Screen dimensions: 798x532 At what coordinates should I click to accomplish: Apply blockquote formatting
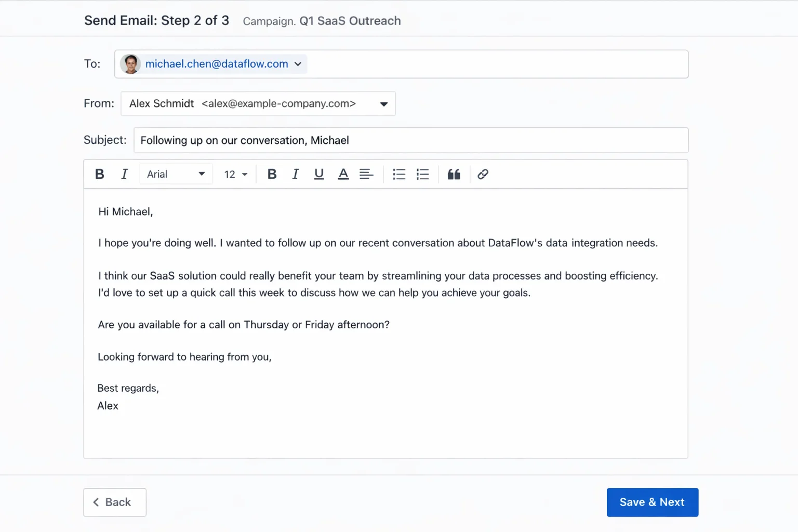(454, 174)
